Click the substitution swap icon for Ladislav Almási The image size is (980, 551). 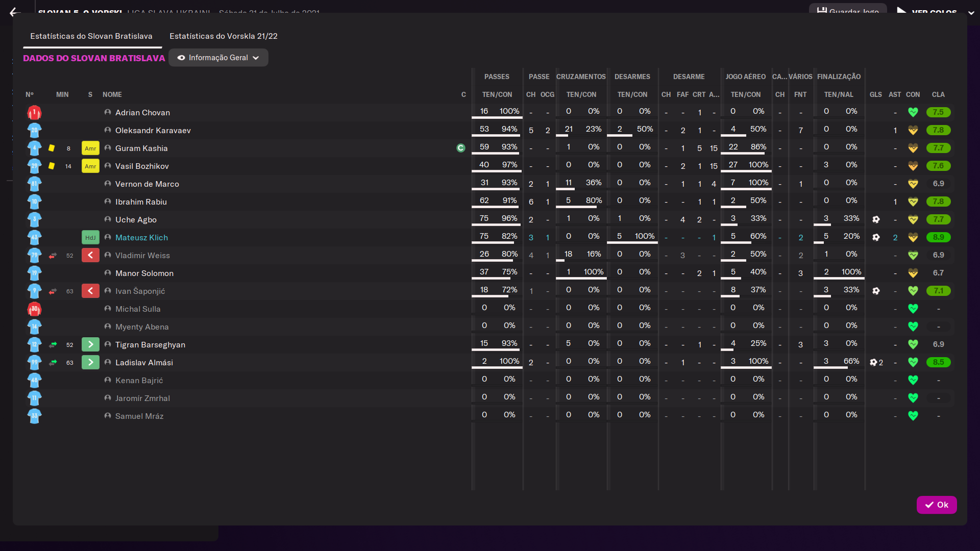(x=53, y=363)
